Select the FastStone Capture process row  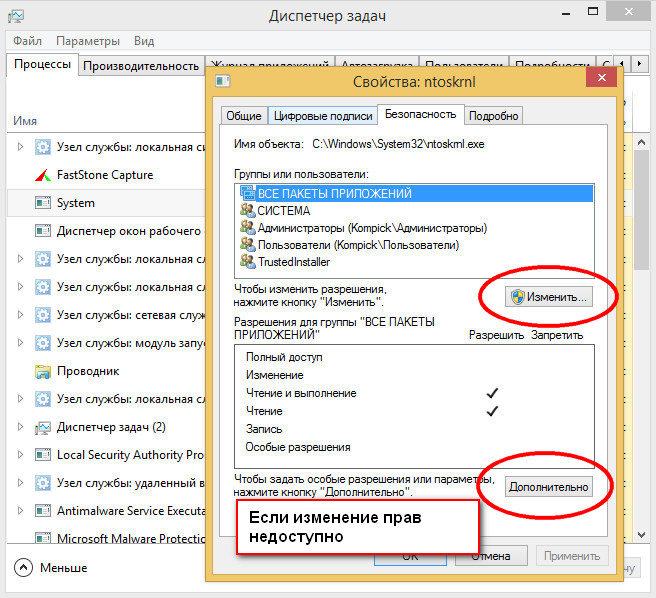106,175
